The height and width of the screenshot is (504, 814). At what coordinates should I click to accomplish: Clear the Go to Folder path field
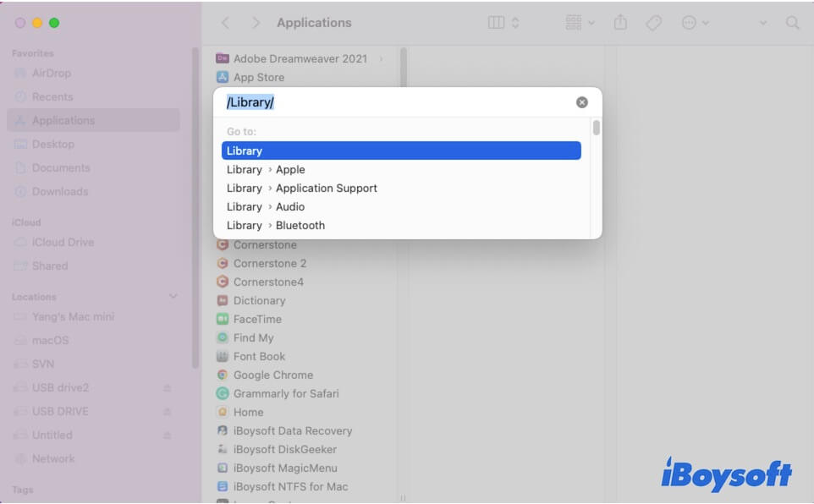click(x=582, y=102)
